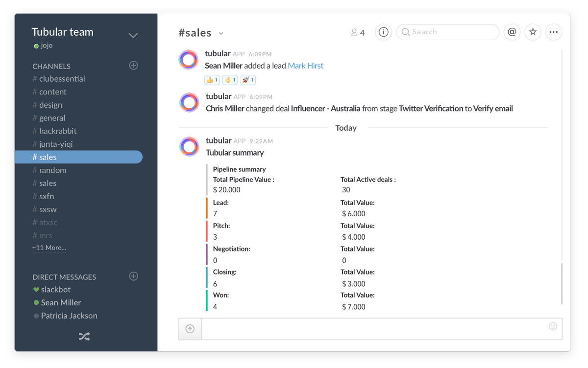
Task: Open more actions three-dot icon
Action: [x=554, y=32]
